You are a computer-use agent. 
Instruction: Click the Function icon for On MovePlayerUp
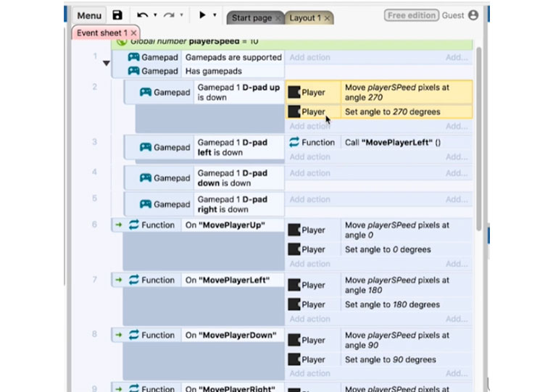[x=133, y=225]
